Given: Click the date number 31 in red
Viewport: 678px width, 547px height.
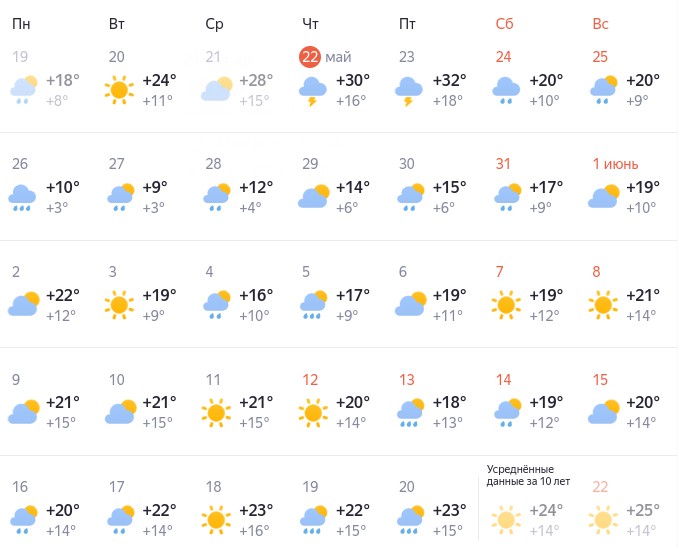Looking at the screenshot, I should coord(503,164).
